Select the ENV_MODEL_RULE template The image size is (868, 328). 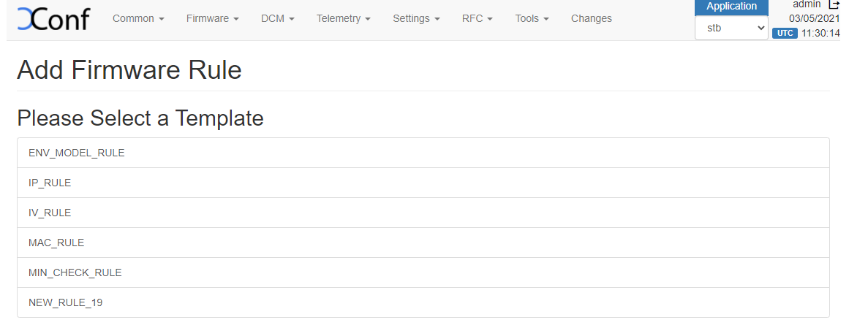coord(77,153)
